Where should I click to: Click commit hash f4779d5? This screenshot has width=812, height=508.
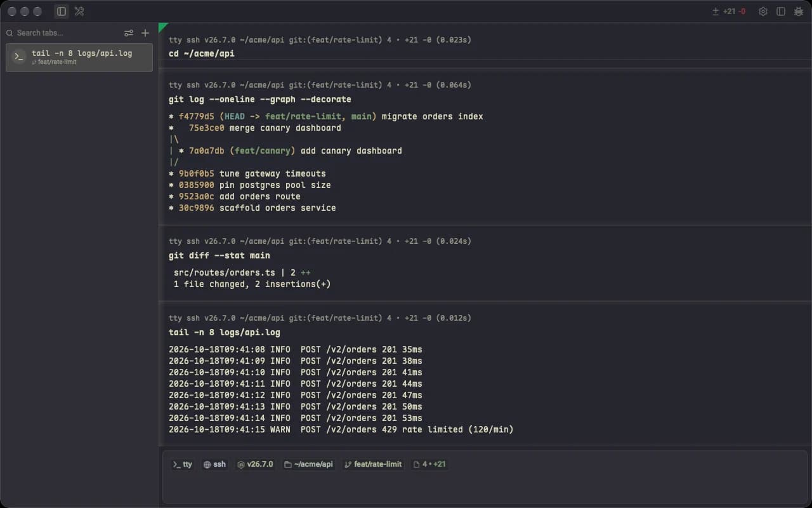pyautogui.click(x=197, y=116)
